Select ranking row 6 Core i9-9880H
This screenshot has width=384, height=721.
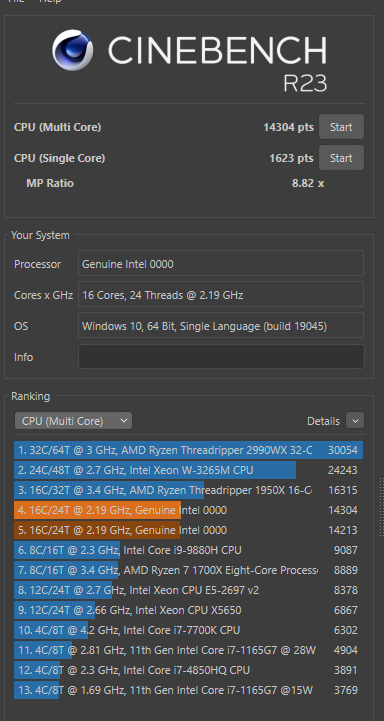click(189, 550)
